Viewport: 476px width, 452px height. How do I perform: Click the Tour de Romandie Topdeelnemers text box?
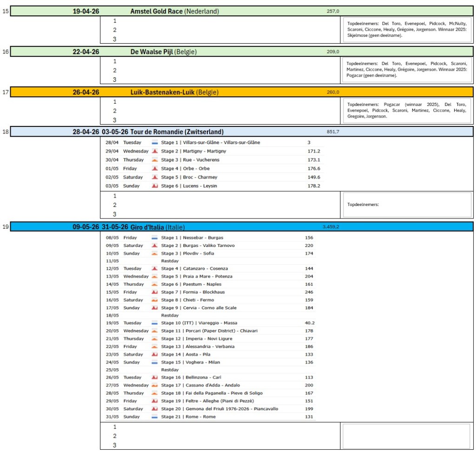[x=406, y=205]
